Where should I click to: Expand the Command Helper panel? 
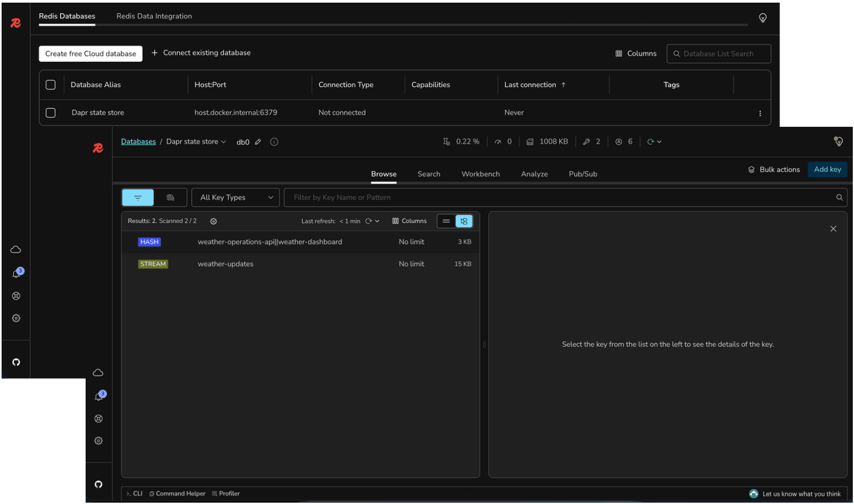[177, 493]
